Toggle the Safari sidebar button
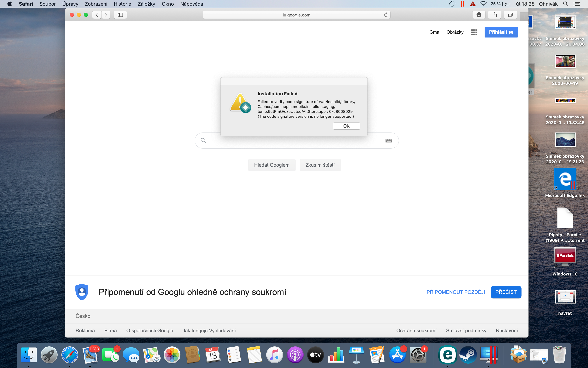 coord(120,15)
